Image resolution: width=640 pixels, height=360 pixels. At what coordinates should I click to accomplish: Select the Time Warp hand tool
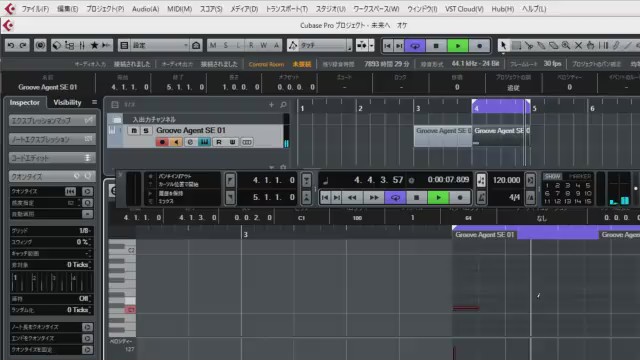coord(590,45)
